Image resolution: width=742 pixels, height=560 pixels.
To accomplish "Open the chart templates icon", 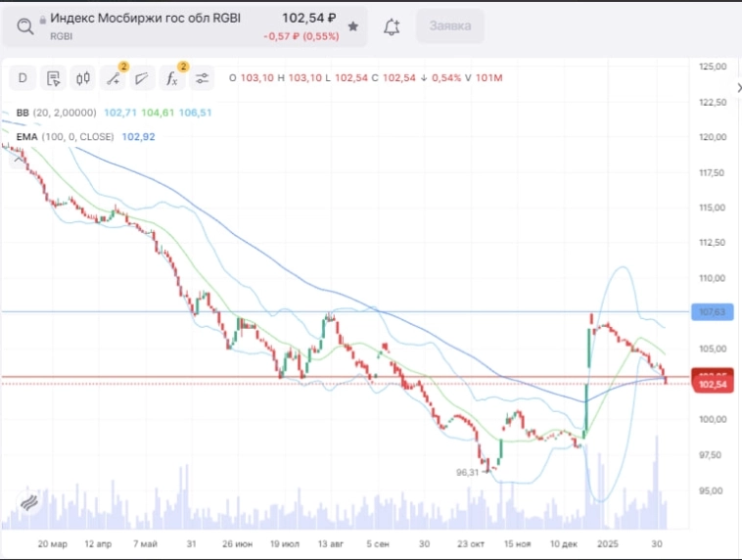I will (53, 78).
